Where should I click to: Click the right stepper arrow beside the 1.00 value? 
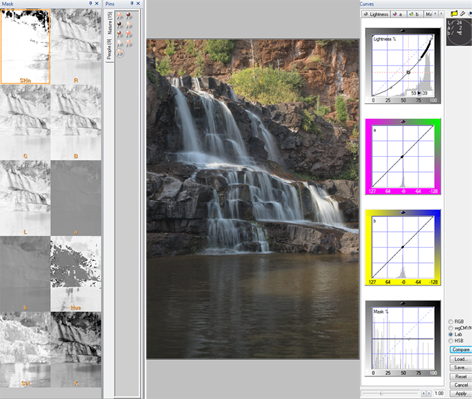429,393
